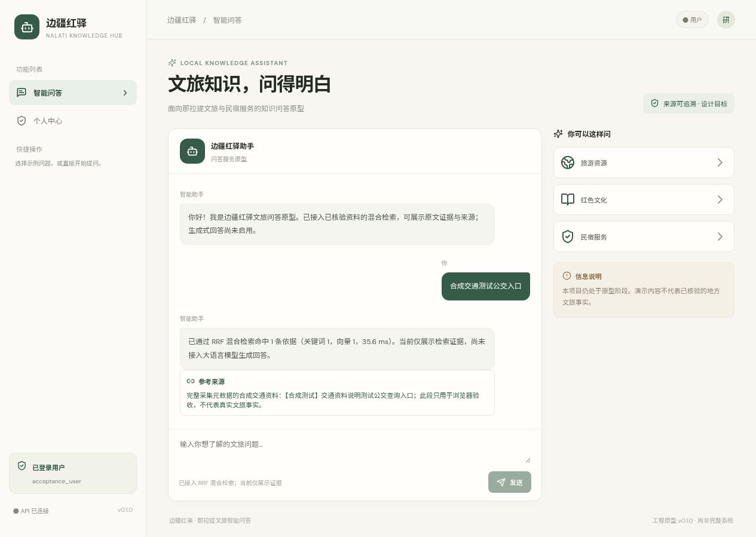Click the sparkle icon before LOCAL KNOWLEDGE ASSISTANT
Screen dimensions: 756x537
click(x=172, y=63)
